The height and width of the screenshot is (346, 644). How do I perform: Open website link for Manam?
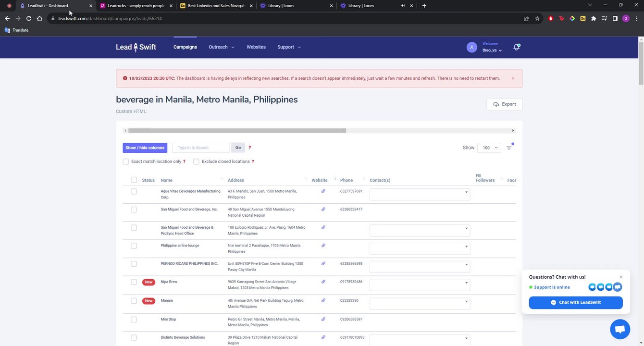point(323,300)
